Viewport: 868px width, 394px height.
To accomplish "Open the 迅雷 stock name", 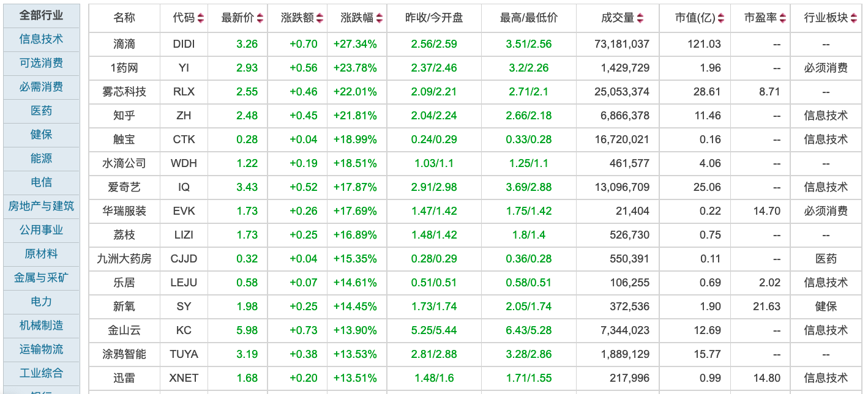I will [124, 378].
